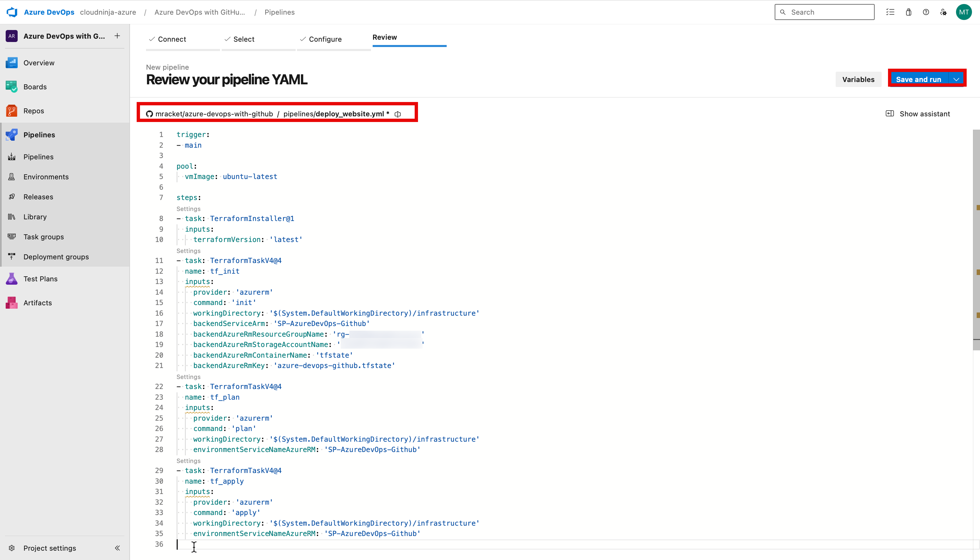Open the help question mark icon
Viewport: 980px width, 560px height.
(926, 12)
